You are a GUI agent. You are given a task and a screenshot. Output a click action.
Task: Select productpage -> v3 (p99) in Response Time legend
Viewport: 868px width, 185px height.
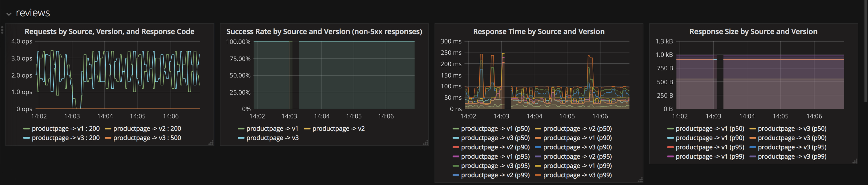coord(578,175)
